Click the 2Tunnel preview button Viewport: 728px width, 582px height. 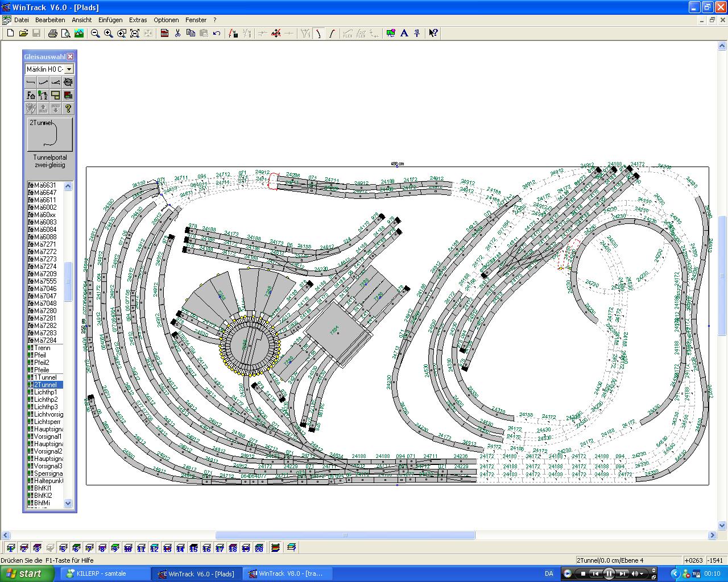(x=50, y=135)
